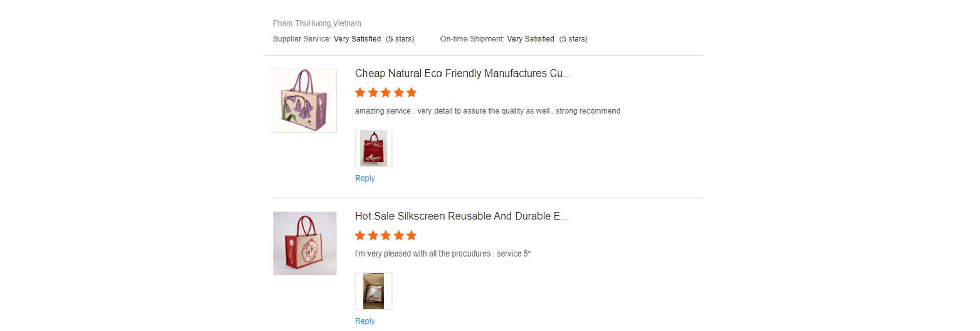Click first star of Hot Sale Silkscreen review

tap(360, 236)
